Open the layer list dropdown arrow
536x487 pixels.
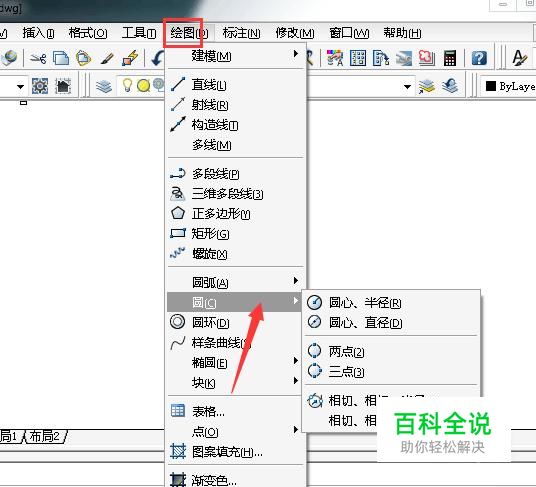click(407, 86)
